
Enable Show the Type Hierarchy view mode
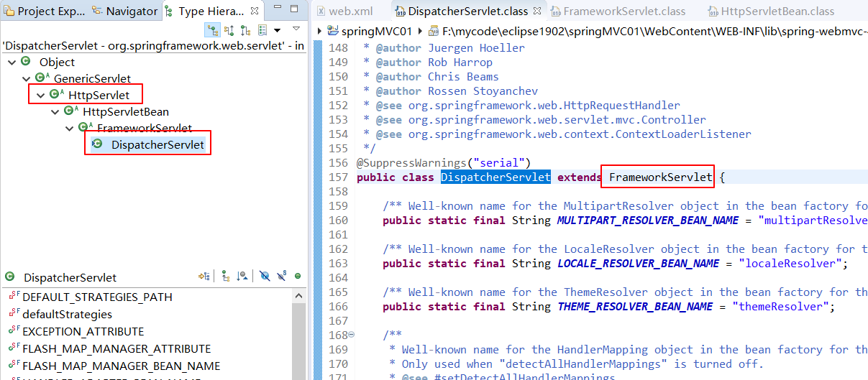(x=213, y=30)
